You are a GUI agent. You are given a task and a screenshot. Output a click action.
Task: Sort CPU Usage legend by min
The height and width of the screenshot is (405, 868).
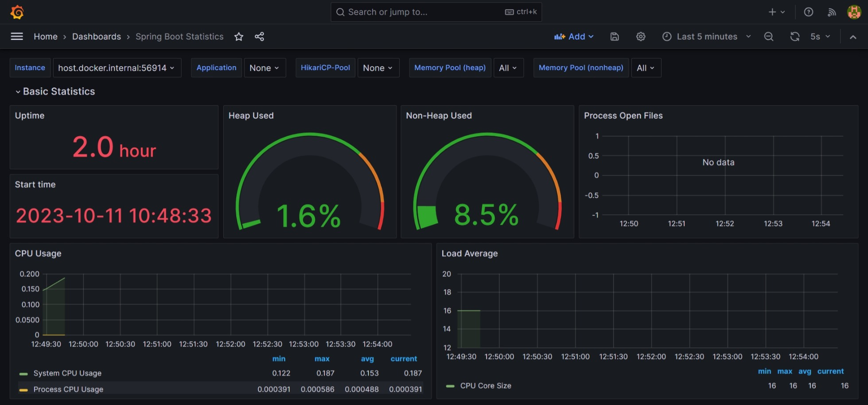[x=279, y=359]
